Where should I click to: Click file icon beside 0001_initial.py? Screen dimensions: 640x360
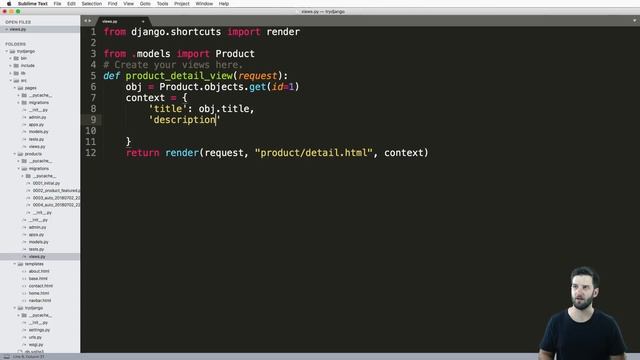[x=29, y=183]
